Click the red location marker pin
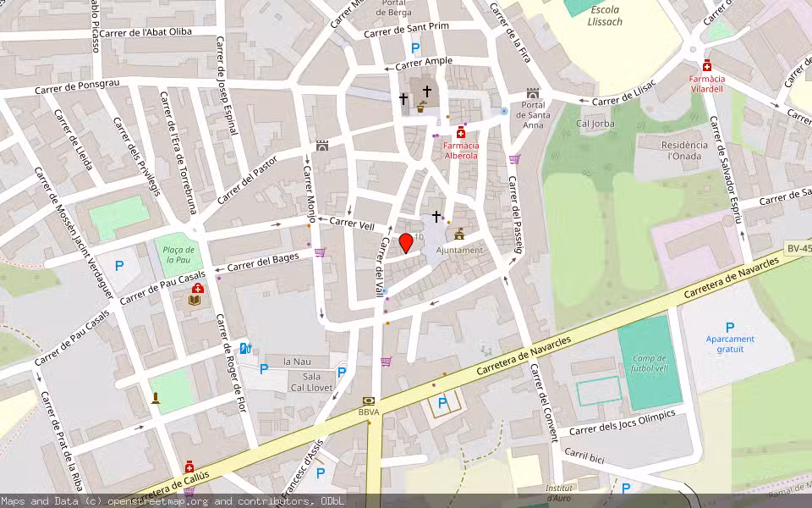 click(406, 243)
